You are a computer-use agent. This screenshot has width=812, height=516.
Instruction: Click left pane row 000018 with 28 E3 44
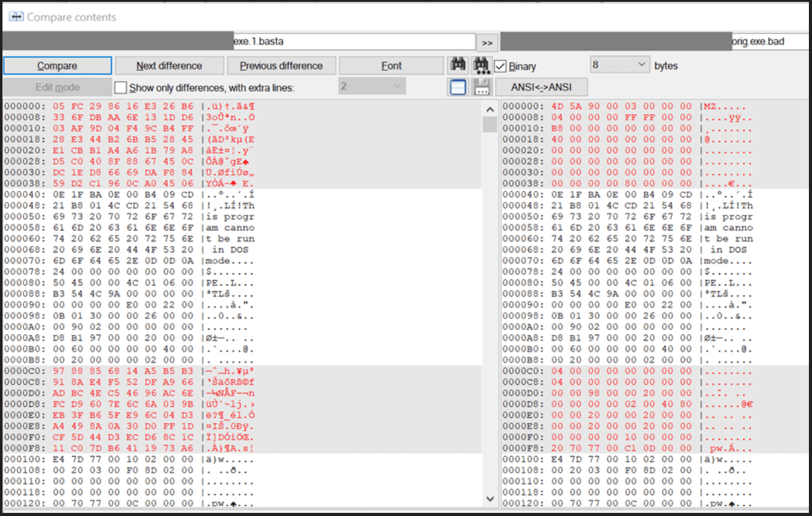tap(130, 139)
